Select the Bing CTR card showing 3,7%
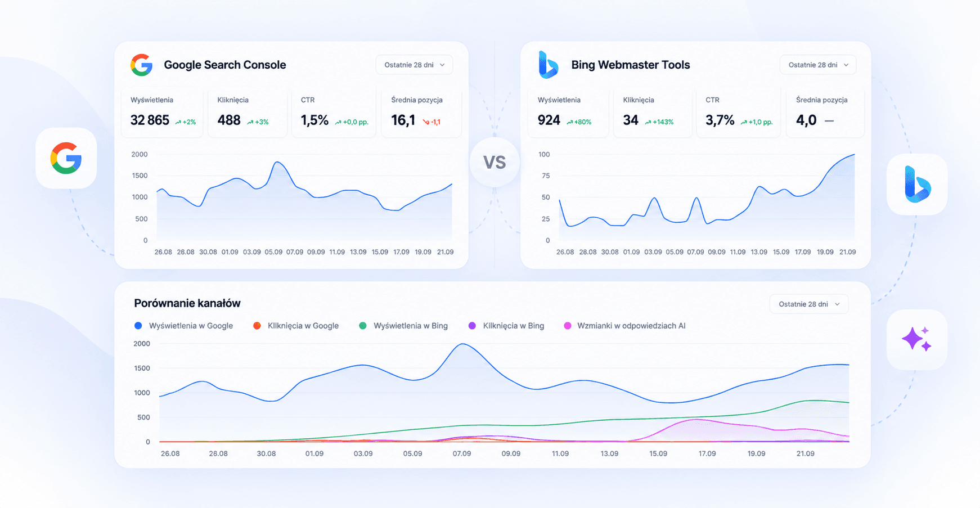This screenshot has height=508, width=980. click(738, 112)
